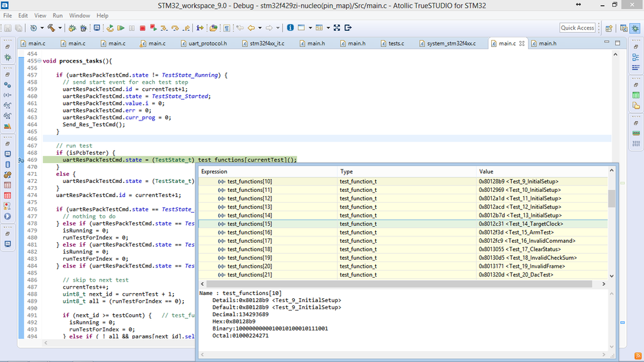
Task: Click the Expression column header
Action: point(268,171)
